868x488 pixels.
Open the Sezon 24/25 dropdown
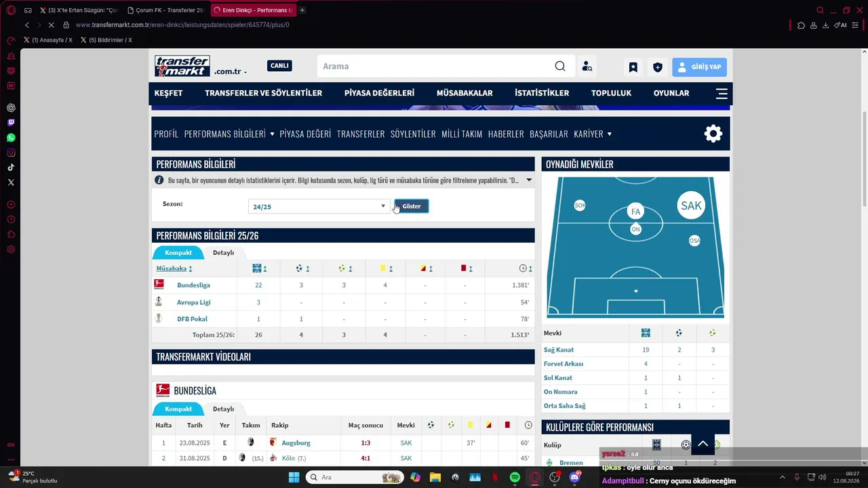click(x=319, y=206)
